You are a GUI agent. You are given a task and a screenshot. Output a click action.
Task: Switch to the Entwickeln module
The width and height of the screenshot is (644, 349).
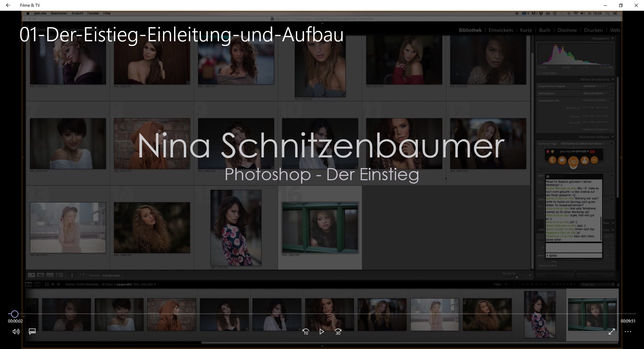(x=500, y=30)
